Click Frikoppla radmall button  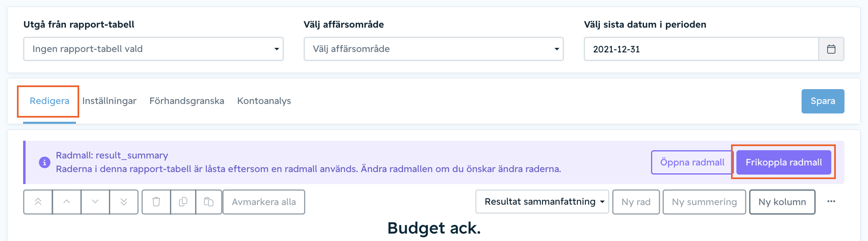click(x=783, y=162)
